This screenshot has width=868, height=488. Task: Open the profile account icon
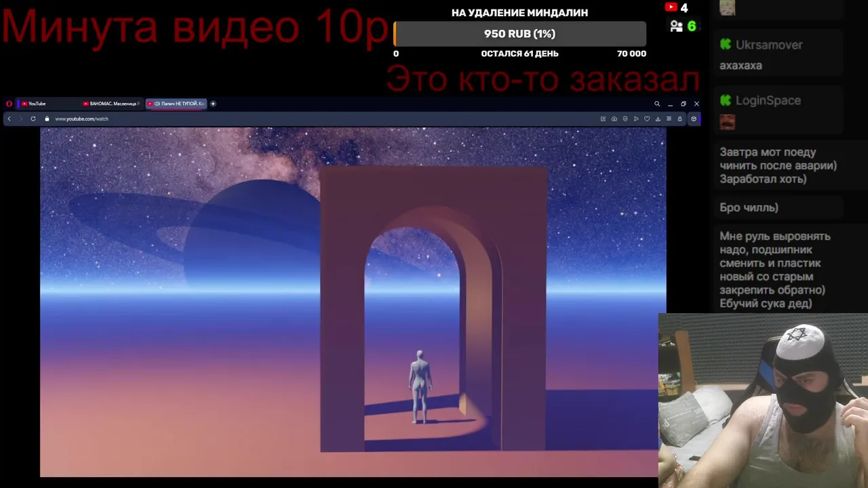(x=679, y=119)
